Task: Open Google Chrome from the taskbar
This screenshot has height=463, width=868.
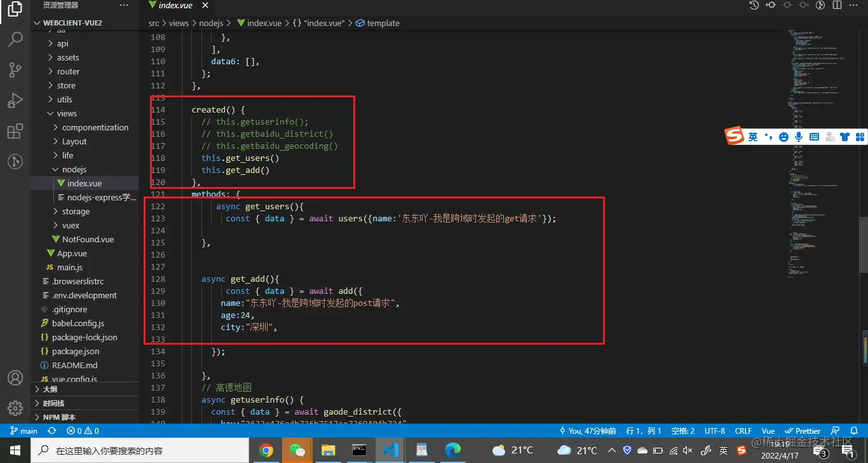Action: (x=266, y=450)
